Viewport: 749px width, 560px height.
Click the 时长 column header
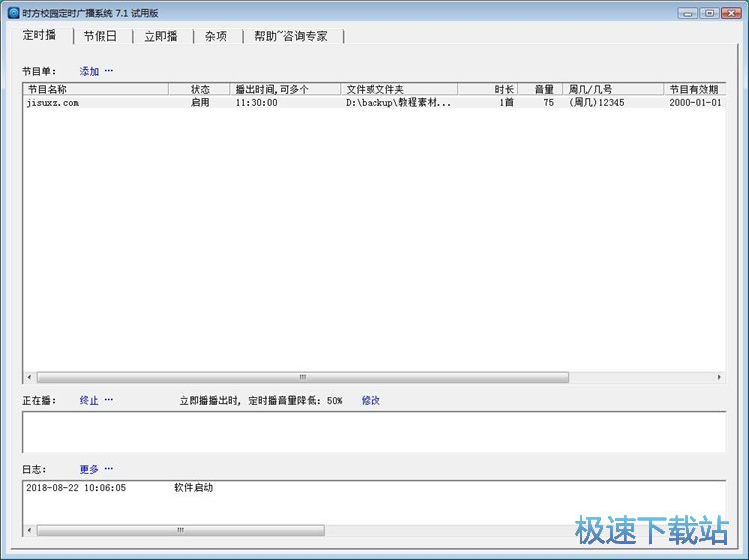pos(488,89)
